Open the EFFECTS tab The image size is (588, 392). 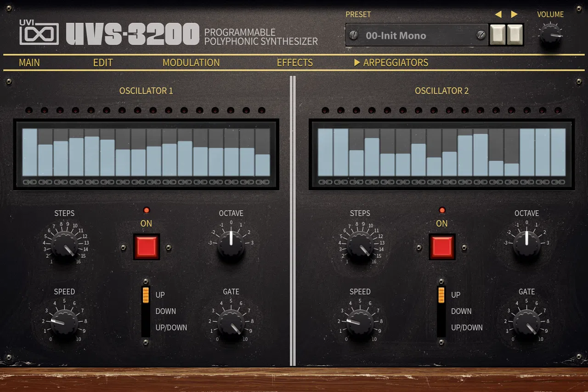(295, 62)
